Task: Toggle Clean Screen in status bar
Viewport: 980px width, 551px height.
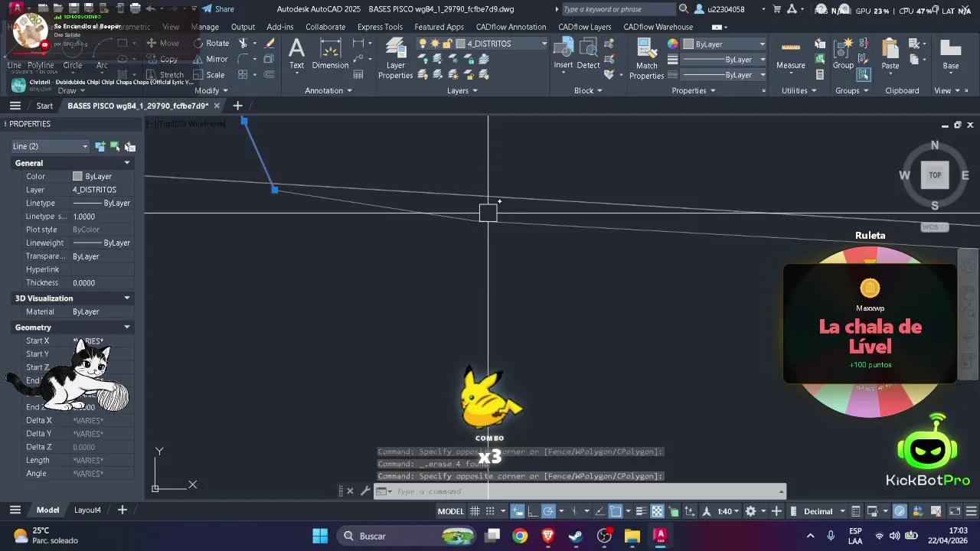Action: (955, 511)
